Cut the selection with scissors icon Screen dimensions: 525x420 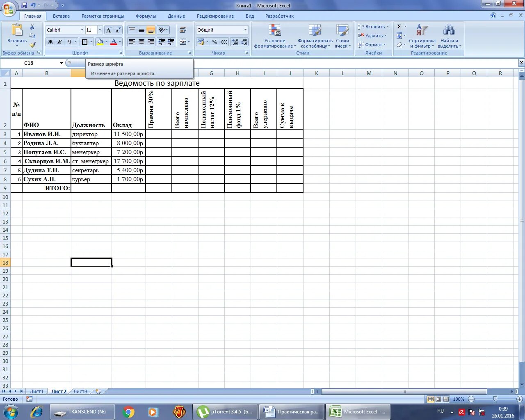pyautogui.click(x=32, y=27)
